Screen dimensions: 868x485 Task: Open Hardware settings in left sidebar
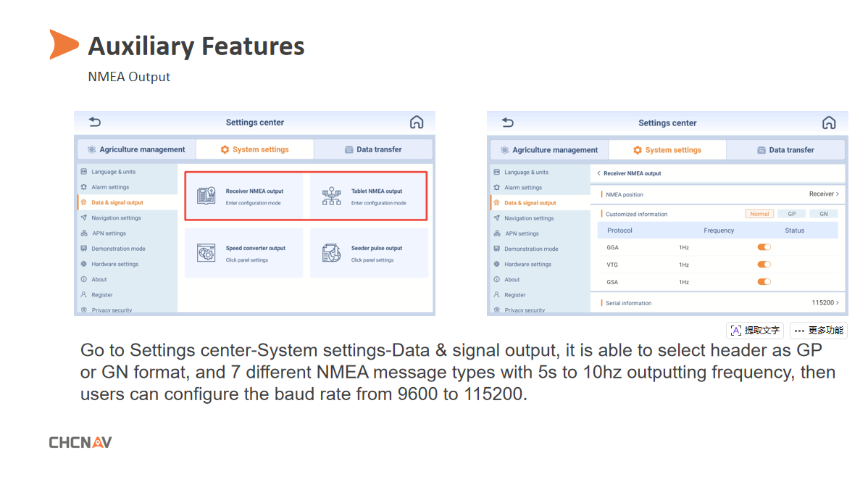click(x=114, y=264)
